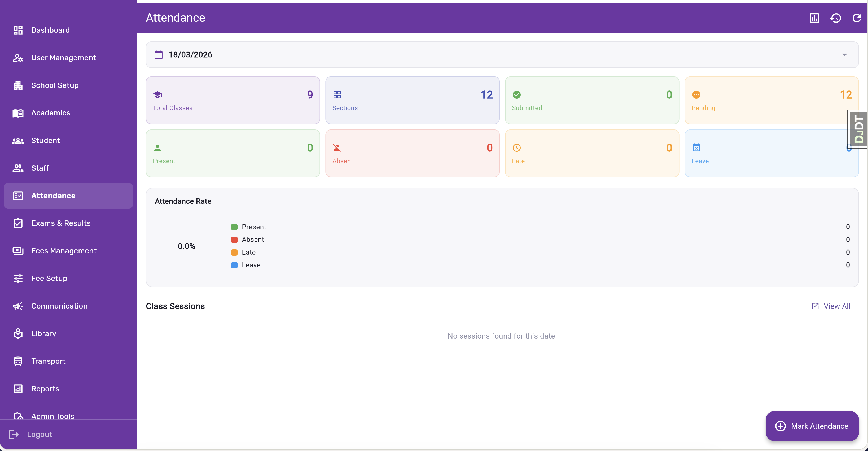Select the Reports chart icon
Screen dimensions: 868x451
pyautogui.click(x=18, y=388)
